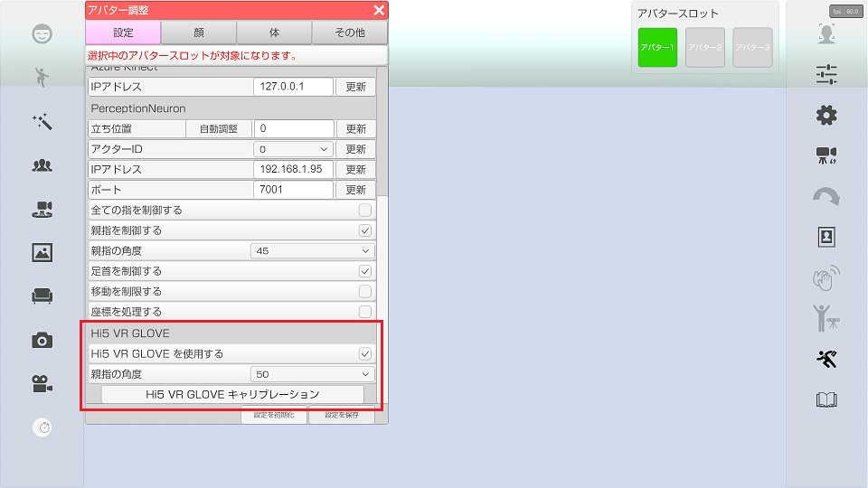Click the gear settings icon
868x488 pixels.
coord(826,115)
